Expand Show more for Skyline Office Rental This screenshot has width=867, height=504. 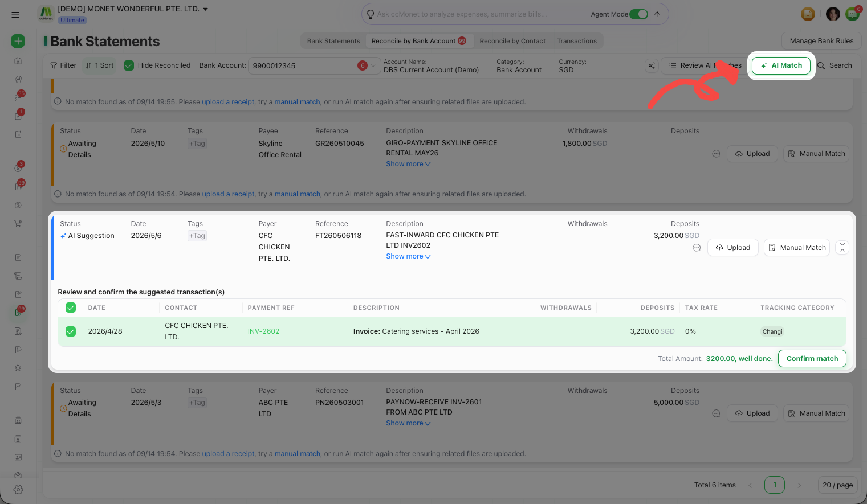408,164
